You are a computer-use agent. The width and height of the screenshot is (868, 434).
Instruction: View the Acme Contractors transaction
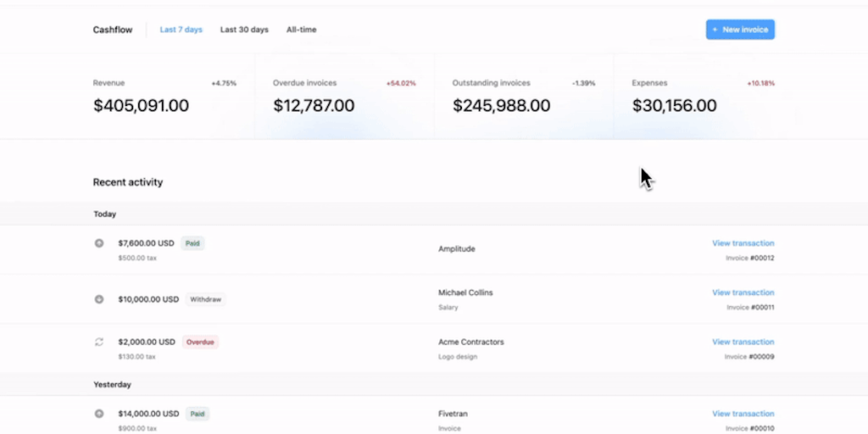coord(743,342)
